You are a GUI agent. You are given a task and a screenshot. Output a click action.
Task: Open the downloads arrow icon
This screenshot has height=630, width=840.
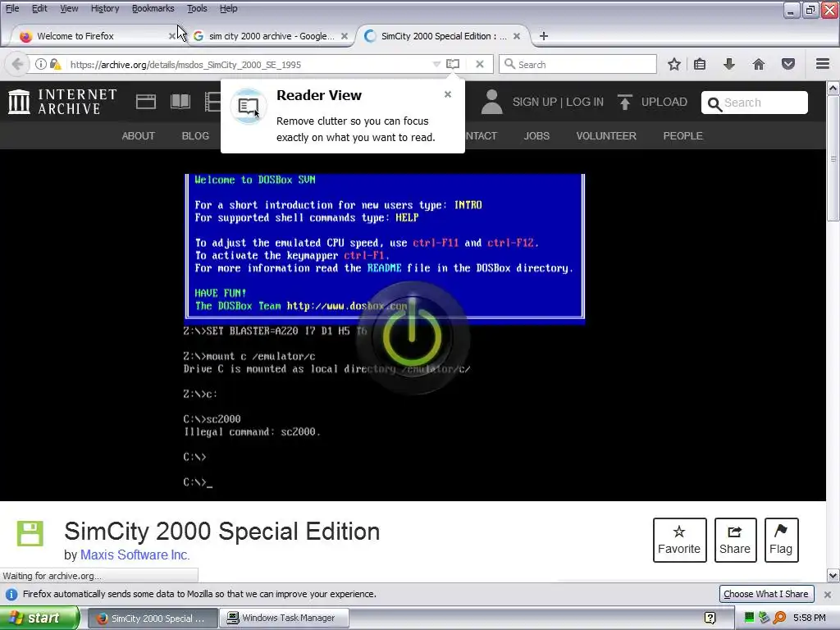pos(729,64)
